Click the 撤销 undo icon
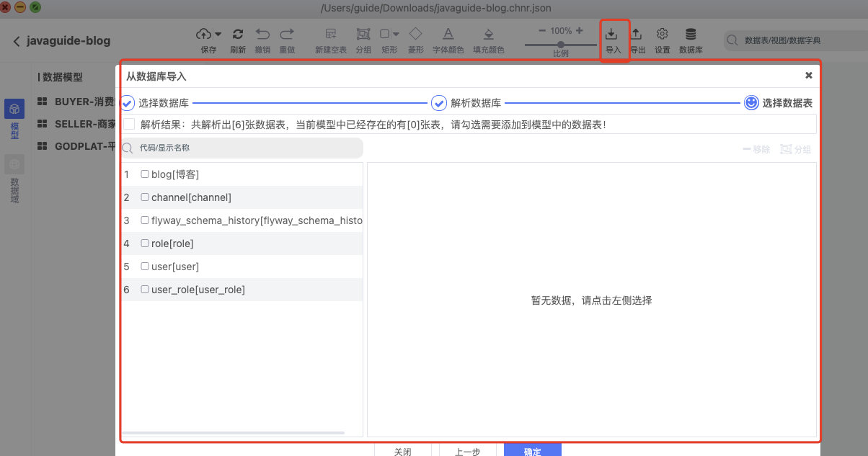 coord(262,35)
